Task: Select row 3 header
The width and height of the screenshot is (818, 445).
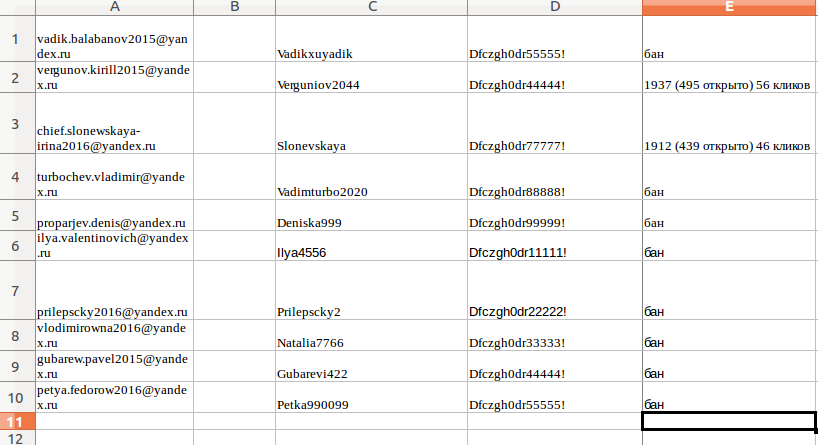Action: [x=17, y=123]
